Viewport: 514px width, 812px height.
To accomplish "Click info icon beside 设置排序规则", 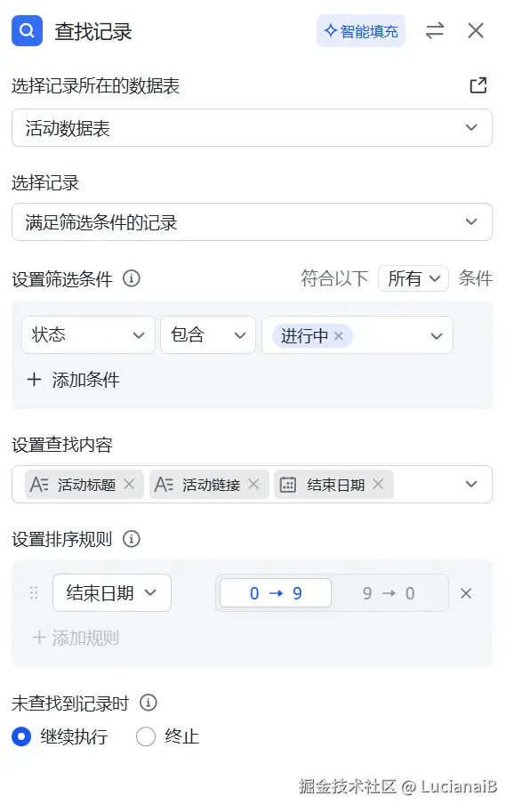I will coord(132,539).
